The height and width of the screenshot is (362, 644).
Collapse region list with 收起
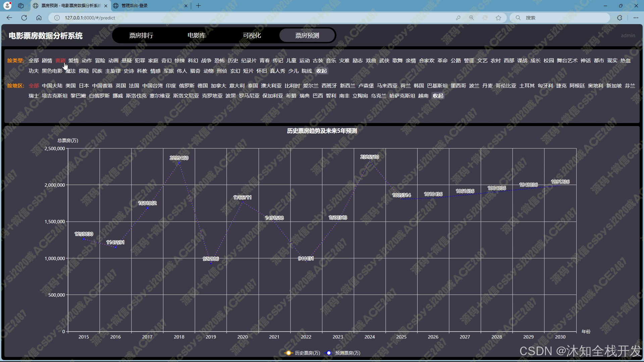438,96
